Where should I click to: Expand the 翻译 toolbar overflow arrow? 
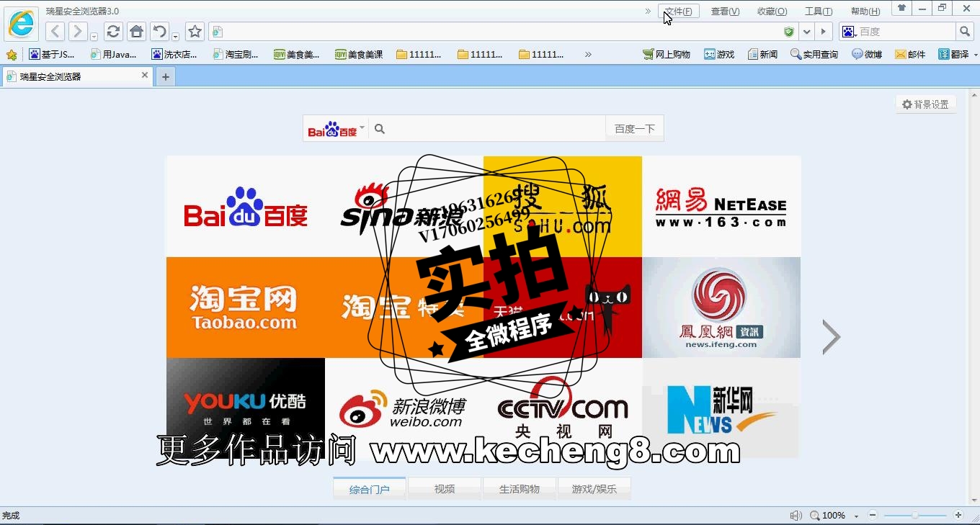point(976,55)
